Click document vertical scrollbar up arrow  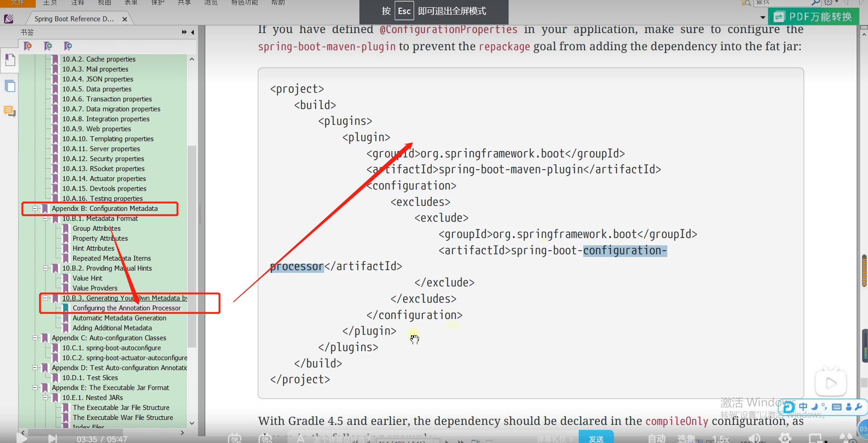click(864, 34)
